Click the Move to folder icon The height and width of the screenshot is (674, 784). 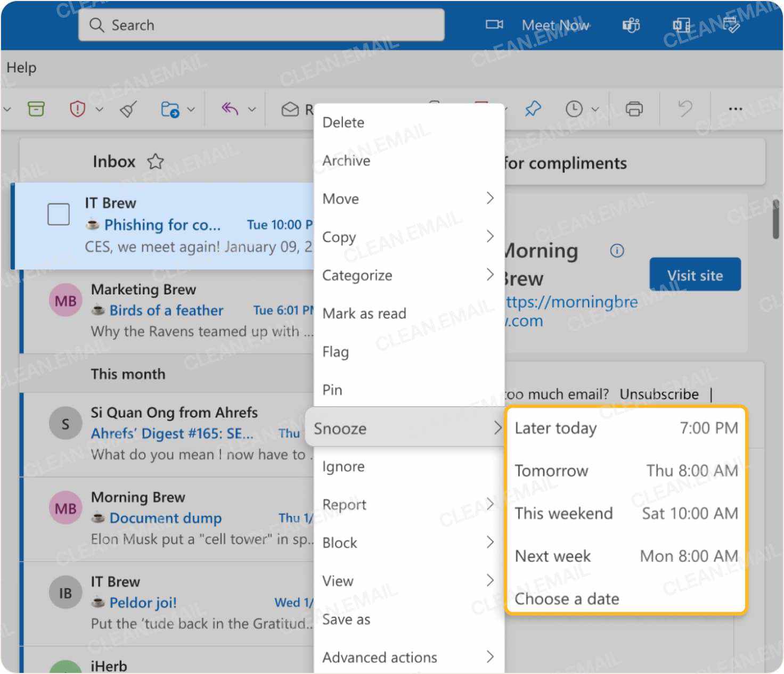[169, 109]
